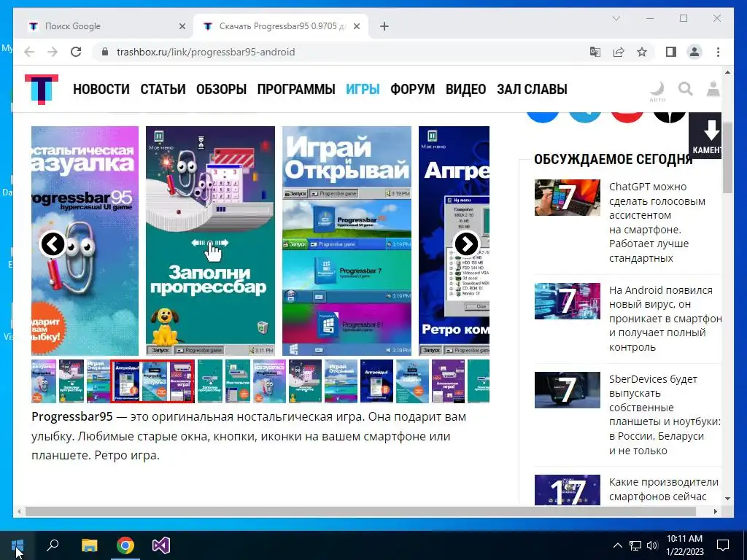
Task: Open the large "Заполни прогрессбар" screenshot
Action: pyautogui.click(x=210, y=241)
